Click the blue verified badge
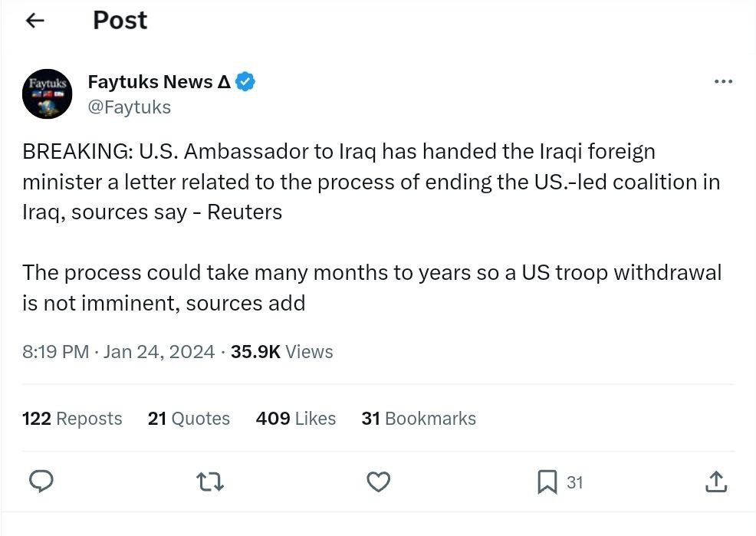This screenshot has width=756, height=536. [245, 81]
